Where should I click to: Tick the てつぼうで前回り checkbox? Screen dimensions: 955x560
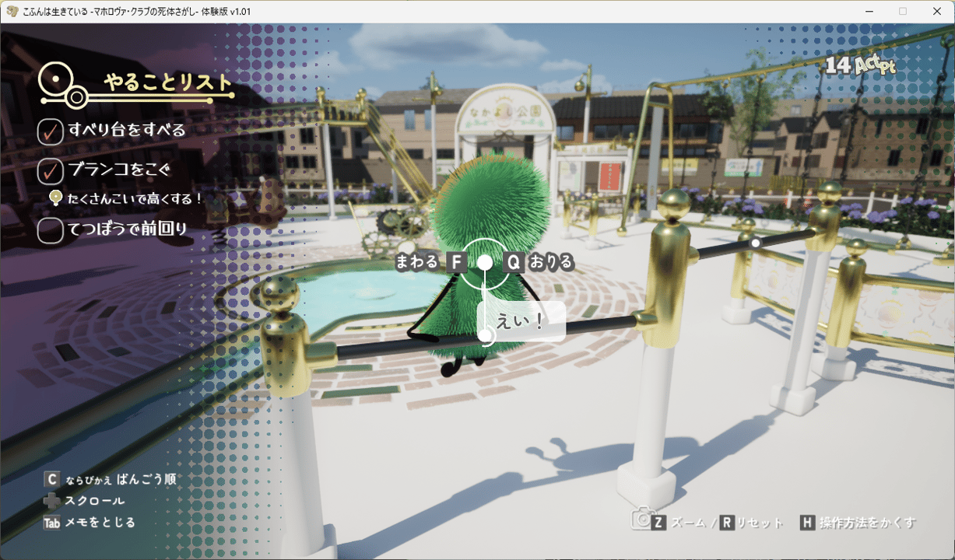[51, 230]
